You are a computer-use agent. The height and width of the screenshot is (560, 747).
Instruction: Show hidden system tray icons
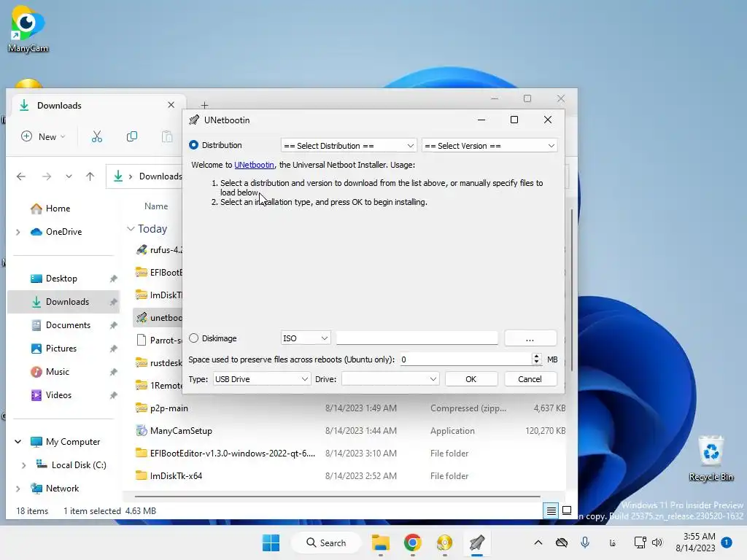(538, 542)
